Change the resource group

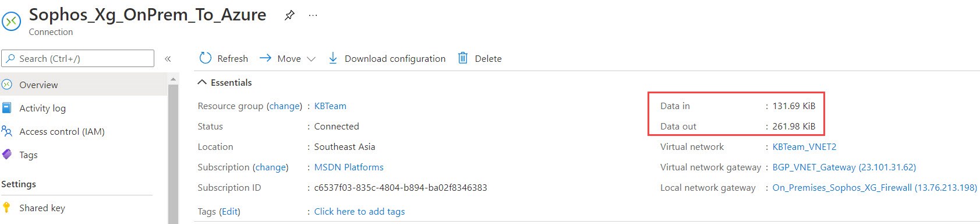pos(285,106)
